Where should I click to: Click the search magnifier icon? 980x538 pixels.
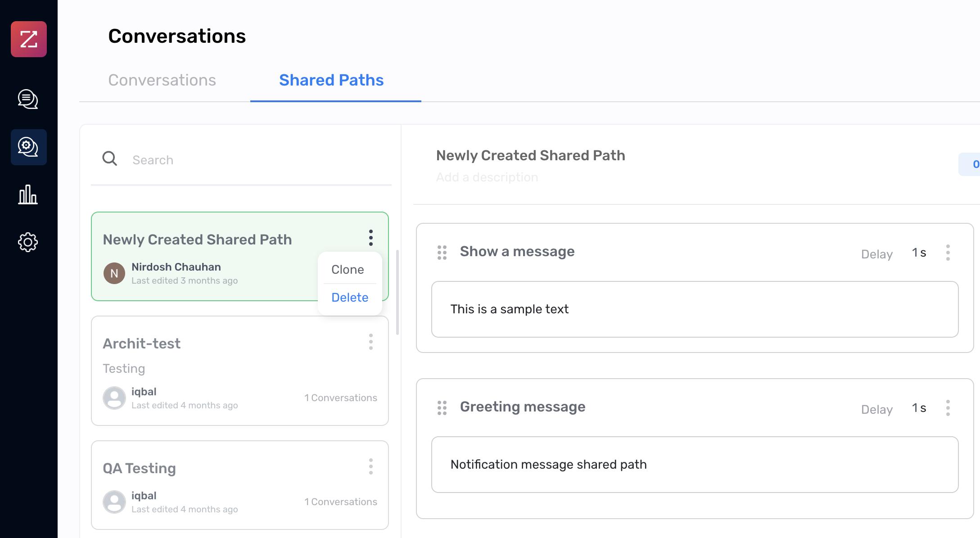[109, 159]
